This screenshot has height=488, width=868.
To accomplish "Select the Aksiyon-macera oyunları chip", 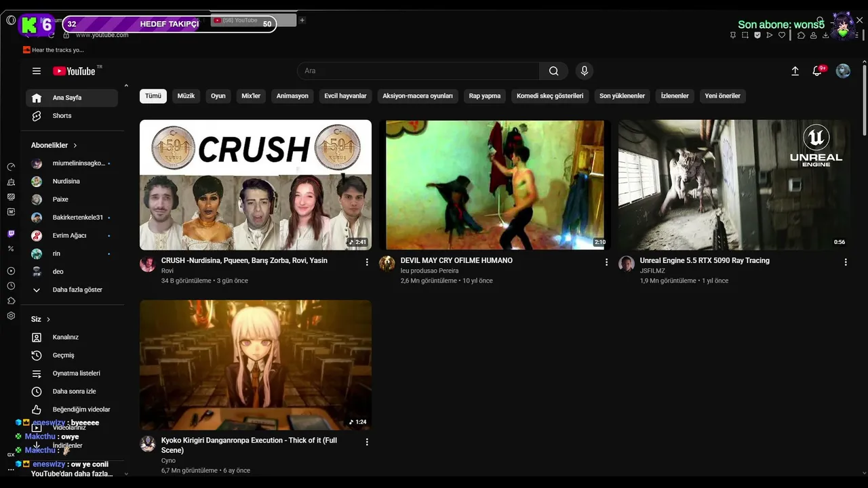I will point(418,96).
